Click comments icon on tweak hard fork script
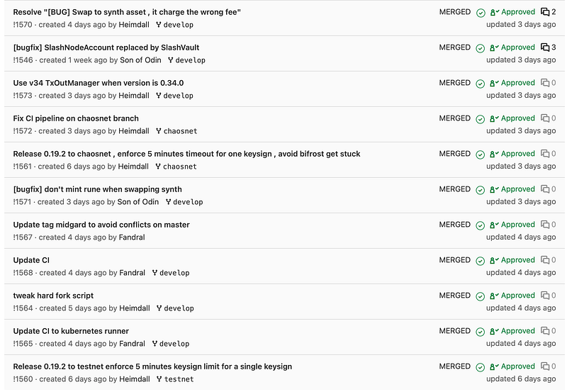This screenshot has height=392, width=567. point(545,296)
